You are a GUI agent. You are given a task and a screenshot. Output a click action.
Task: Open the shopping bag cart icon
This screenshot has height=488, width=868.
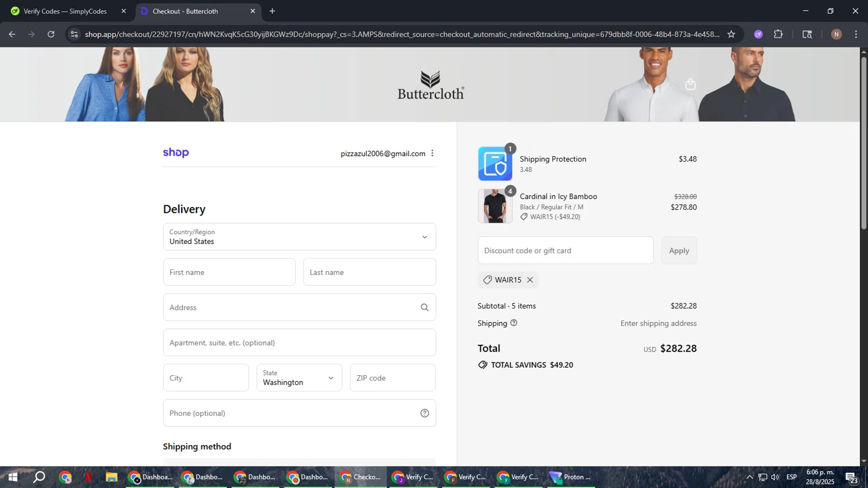pos(690,84)
